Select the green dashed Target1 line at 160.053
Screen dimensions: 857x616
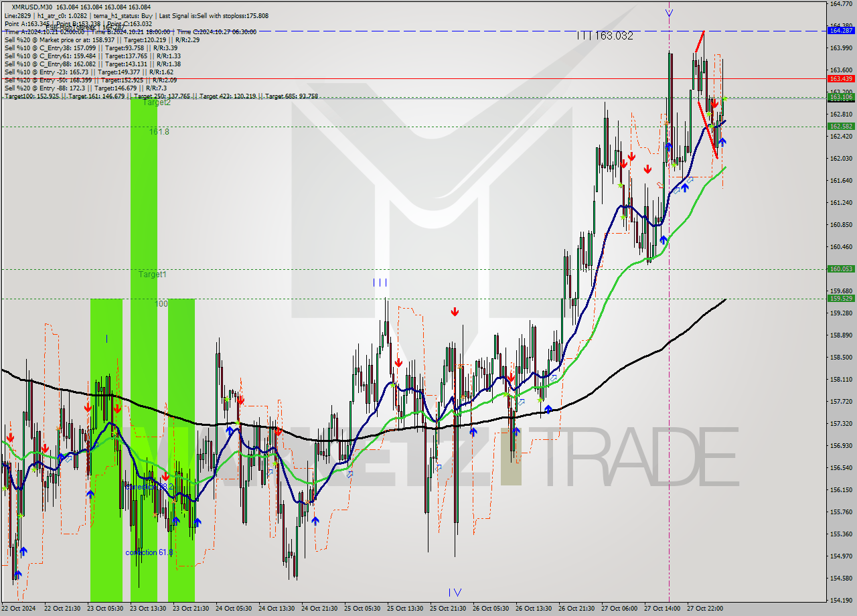point(413,269)
